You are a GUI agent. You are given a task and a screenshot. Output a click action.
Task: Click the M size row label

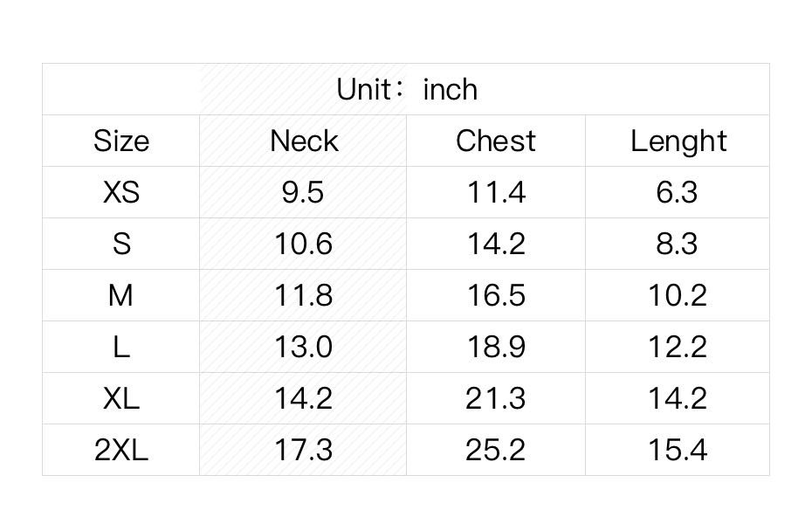(x=121, y=295)
